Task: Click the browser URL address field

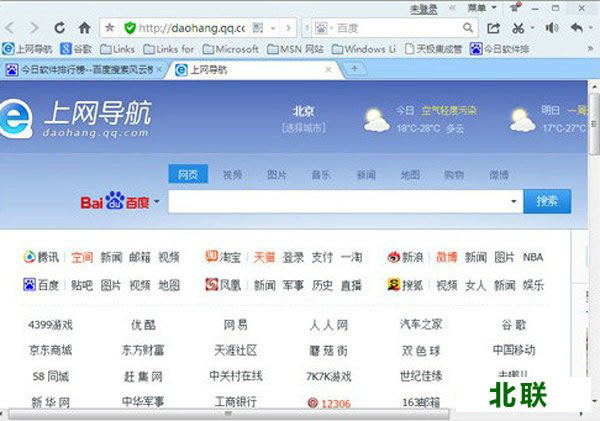Action: tap(191, 28)
